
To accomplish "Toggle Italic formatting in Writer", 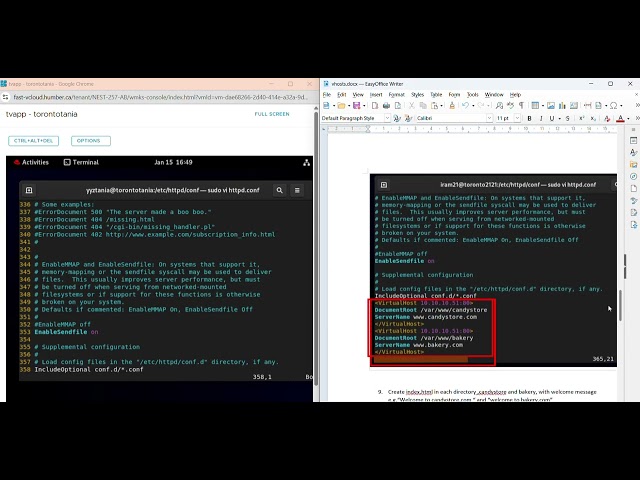I will (541, 118).
